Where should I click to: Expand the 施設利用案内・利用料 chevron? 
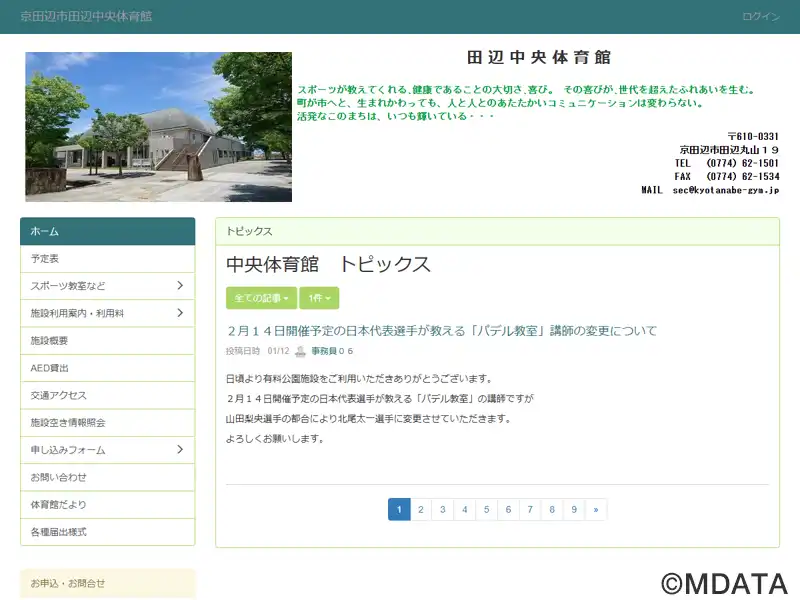point(180,313)
